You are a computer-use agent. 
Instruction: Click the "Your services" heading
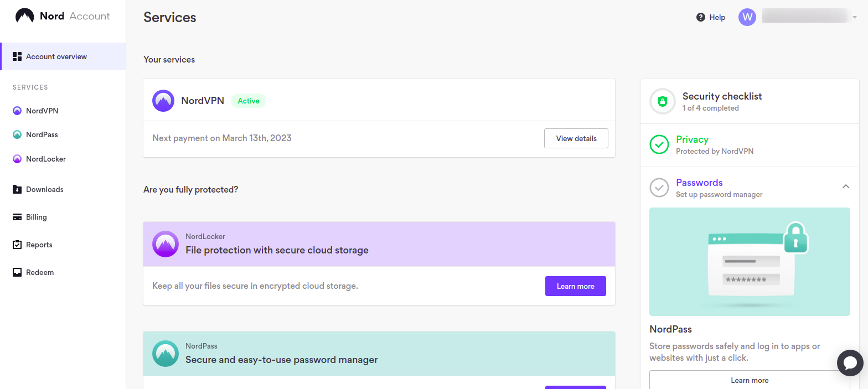(169, 59)
